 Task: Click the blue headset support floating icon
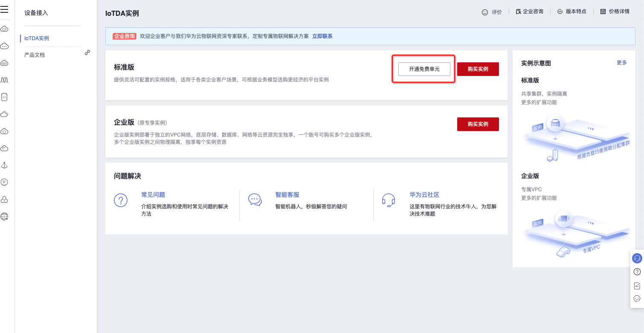(x=637, y=258)
